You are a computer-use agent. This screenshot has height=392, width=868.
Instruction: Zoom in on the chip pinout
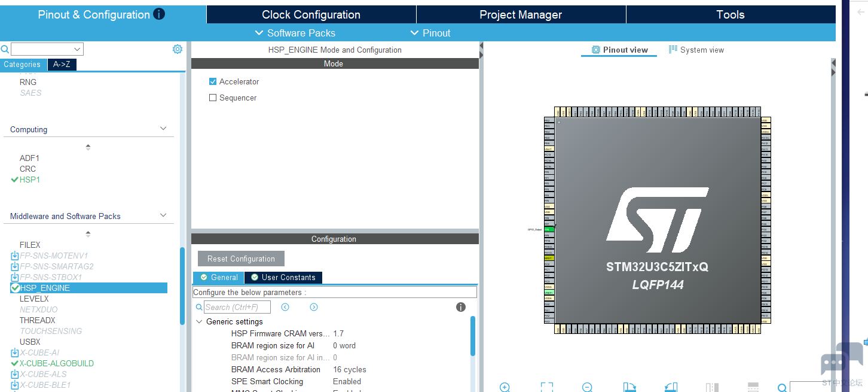click(x=505, y=387)
